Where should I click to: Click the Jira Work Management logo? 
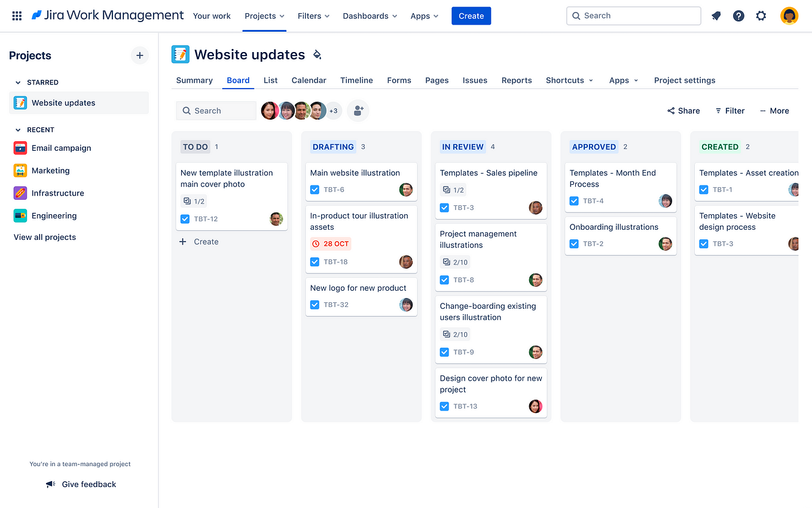108,16
